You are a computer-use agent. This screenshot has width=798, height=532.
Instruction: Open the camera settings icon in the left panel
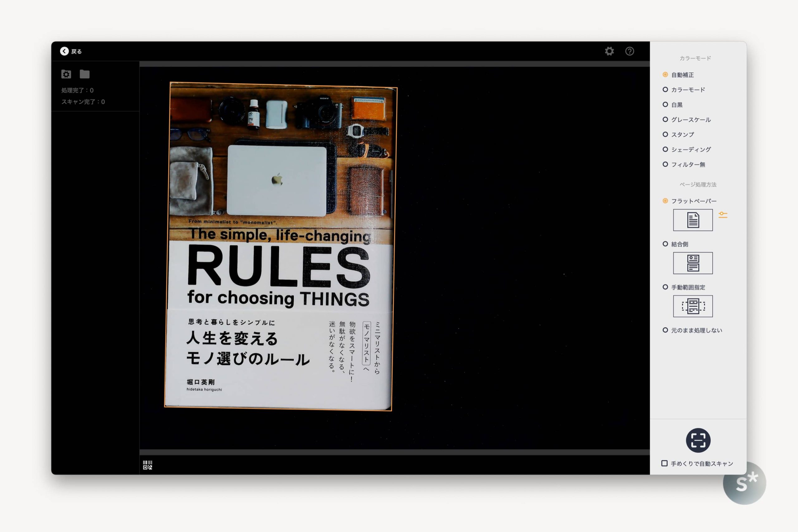click(x=66, y=74)
